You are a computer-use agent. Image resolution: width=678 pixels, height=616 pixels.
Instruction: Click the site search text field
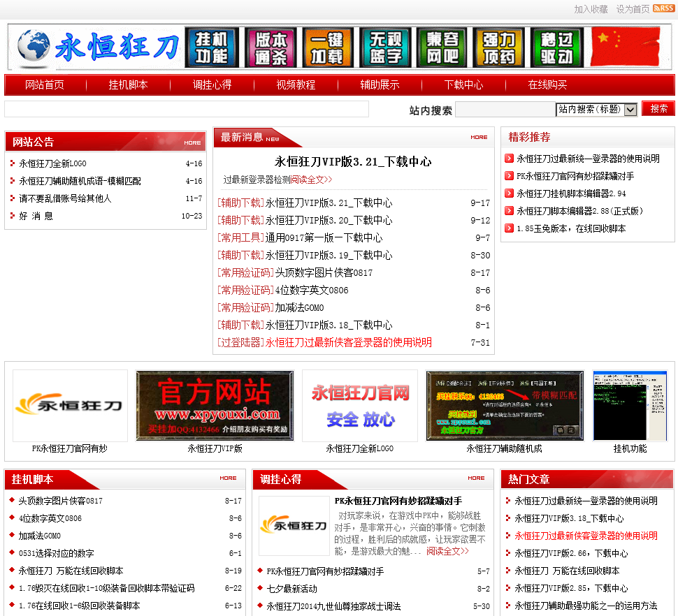point(505,109)
